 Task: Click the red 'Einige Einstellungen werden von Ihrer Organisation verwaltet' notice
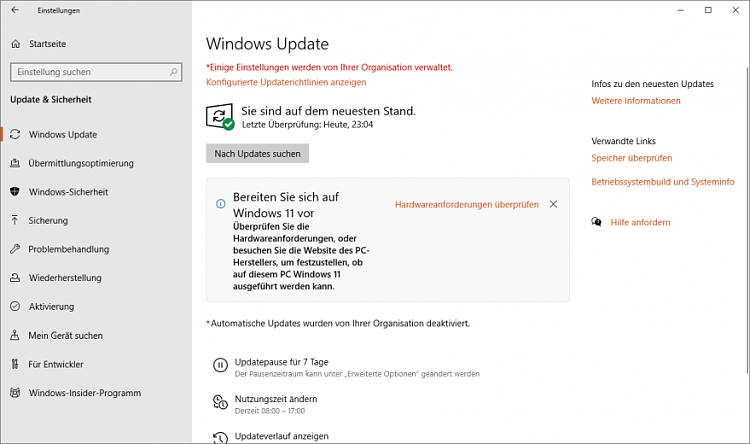tap(329, 67)
